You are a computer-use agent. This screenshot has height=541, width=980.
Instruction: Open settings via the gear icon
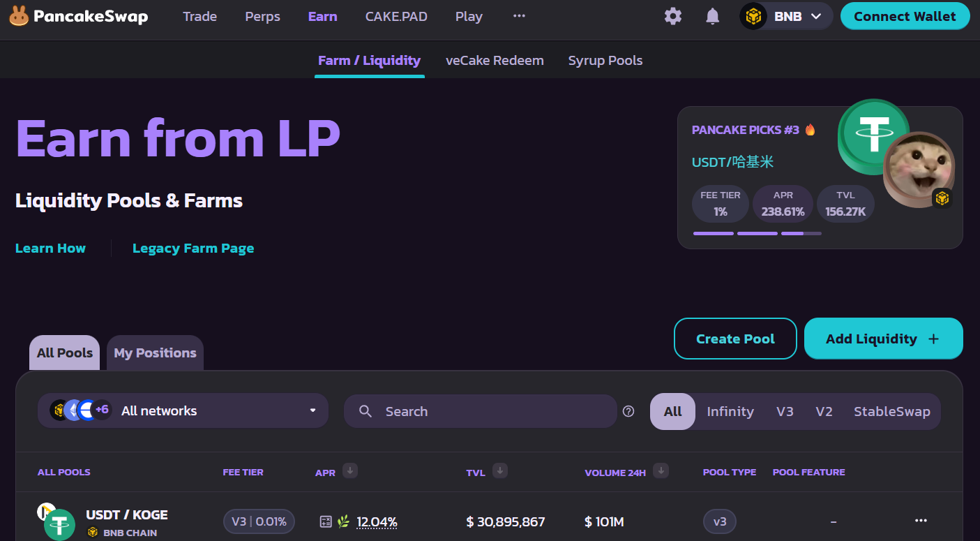[672, 16]
